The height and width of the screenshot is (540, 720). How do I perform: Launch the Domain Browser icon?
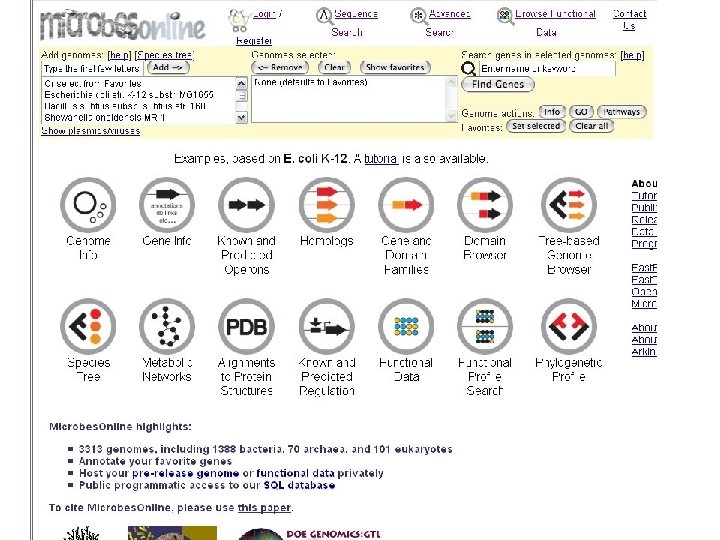pyautogui.click(x=485, y=205)
